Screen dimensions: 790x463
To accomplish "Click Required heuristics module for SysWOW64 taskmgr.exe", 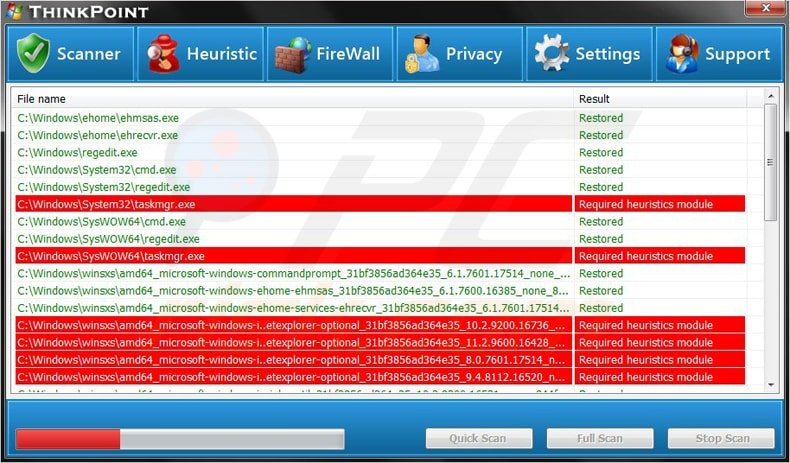I will point(646,256).
